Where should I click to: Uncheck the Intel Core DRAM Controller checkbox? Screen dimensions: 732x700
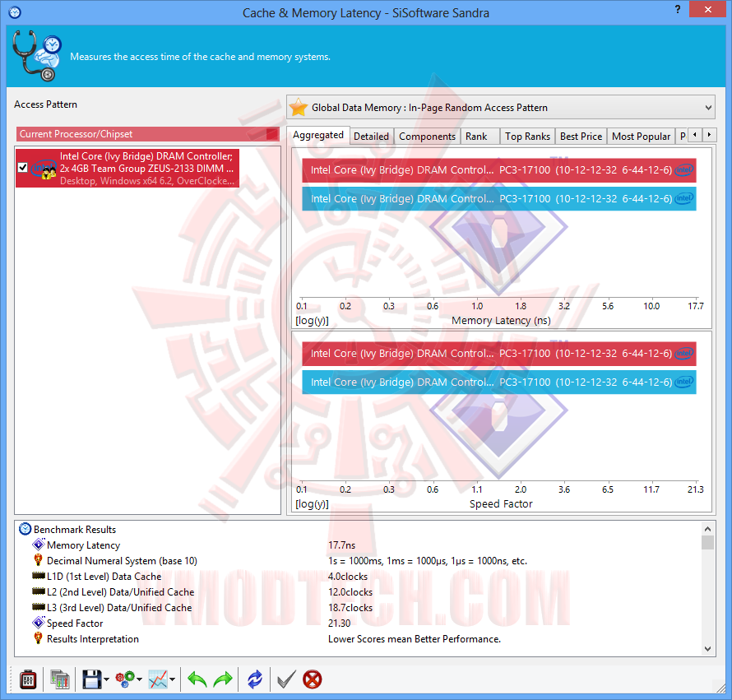(22, 167)
